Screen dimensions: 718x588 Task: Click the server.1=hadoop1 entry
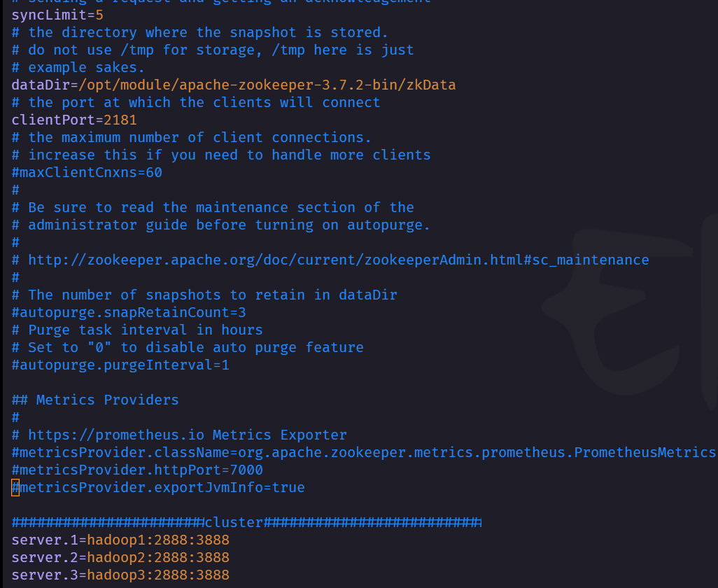[120, 540]
